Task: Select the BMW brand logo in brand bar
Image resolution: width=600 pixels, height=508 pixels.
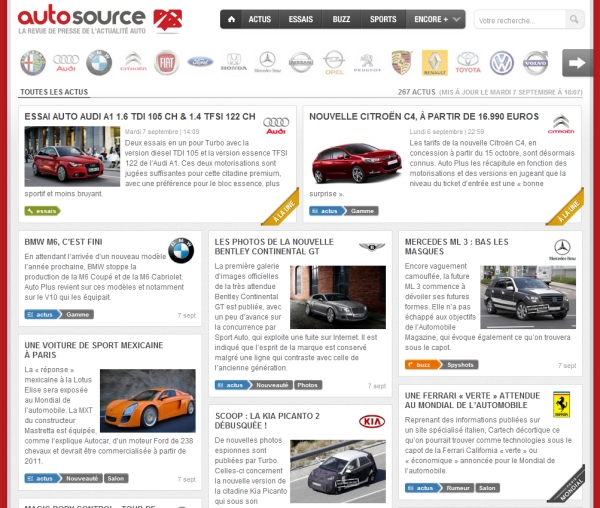Action: pyautogui.click(x=99, y=62)
